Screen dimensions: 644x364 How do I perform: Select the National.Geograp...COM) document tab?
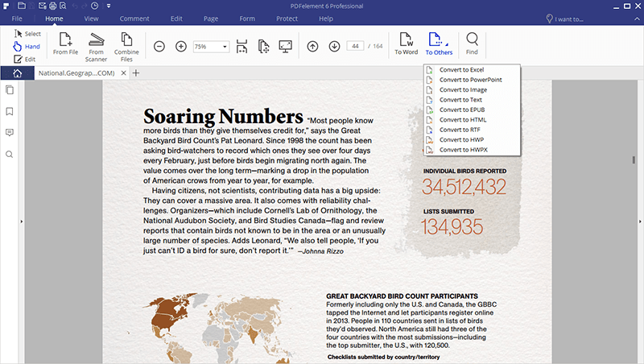[76, 73]
